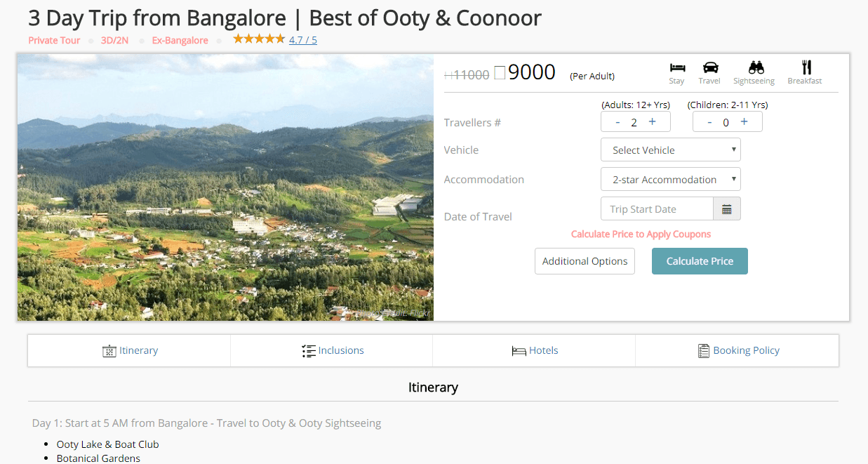Open the 4.7 / 5 rating link
Screen dimensions: 868x464
point(302,40)
